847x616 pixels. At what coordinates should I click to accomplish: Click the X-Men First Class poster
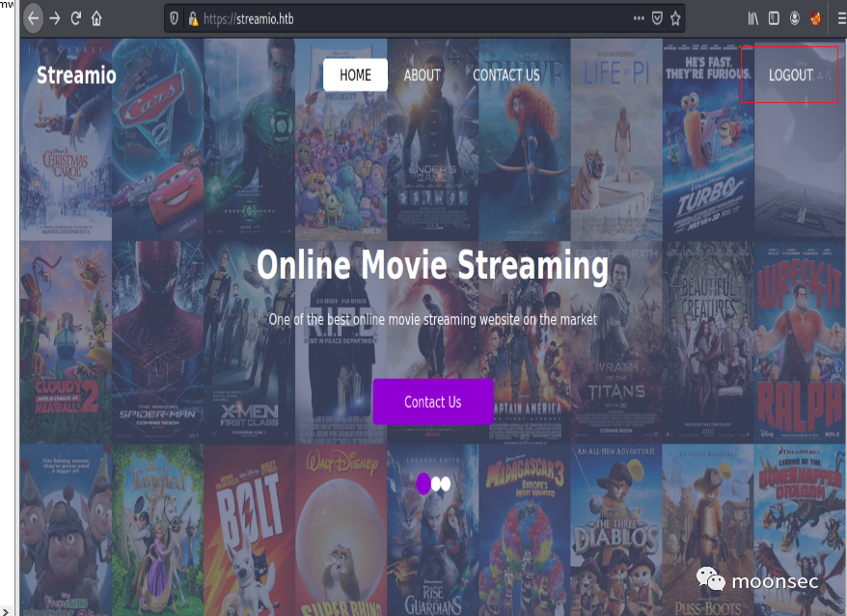coord(250,342)
